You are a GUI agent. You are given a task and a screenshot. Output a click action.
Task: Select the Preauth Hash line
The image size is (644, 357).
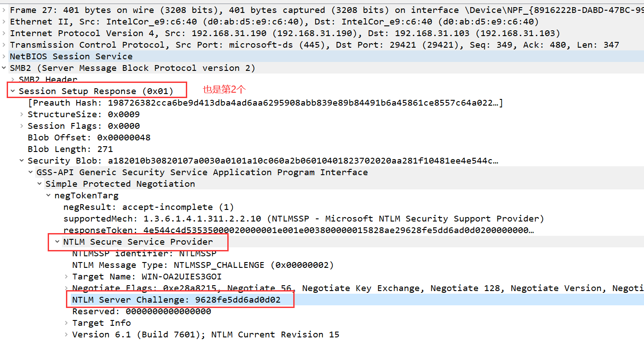point(263,103)
